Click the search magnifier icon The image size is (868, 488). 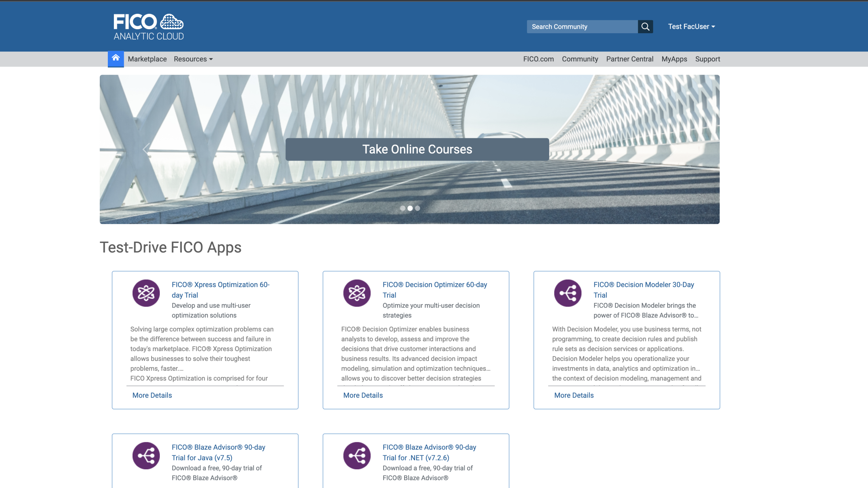click(645, 26)
